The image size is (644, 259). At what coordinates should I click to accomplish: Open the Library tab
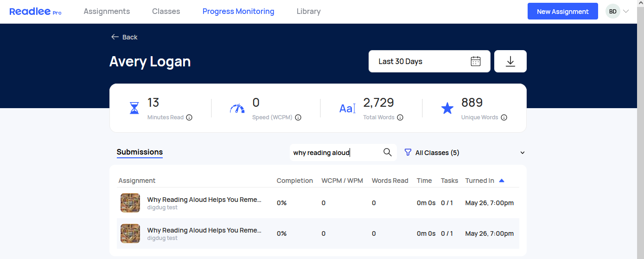(x=308, y=12)
